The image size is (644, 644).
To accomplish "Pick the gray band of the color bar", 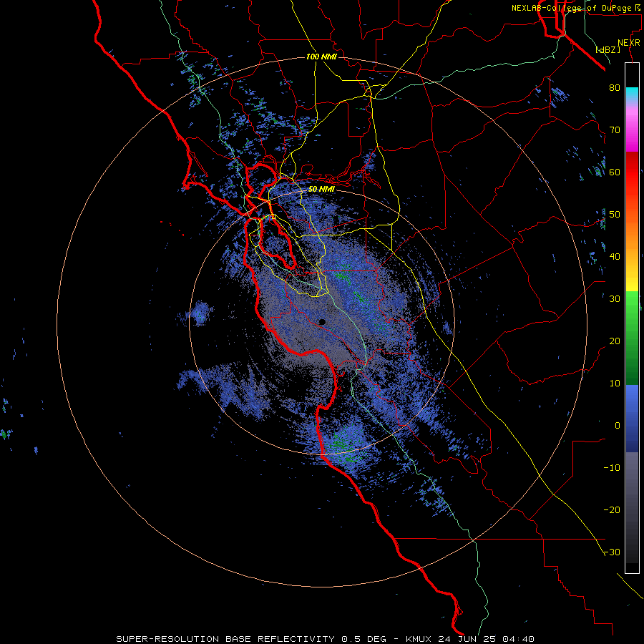I will click(x=632, y=507).
